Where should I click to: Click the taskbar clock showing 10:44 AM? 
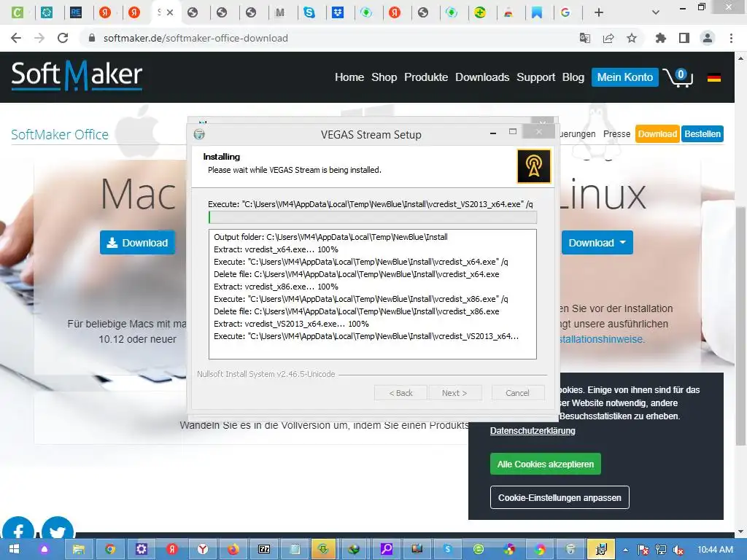point(715,550)
